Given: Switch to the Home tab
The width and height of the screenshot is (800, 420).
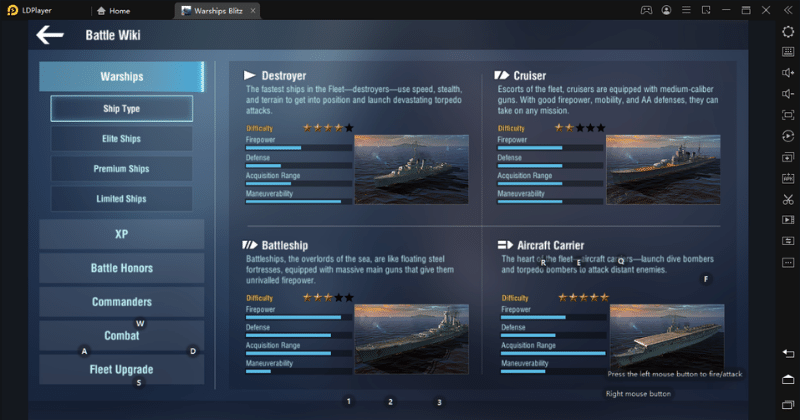Looking at the screenshot, I should (x=113, y=11).
